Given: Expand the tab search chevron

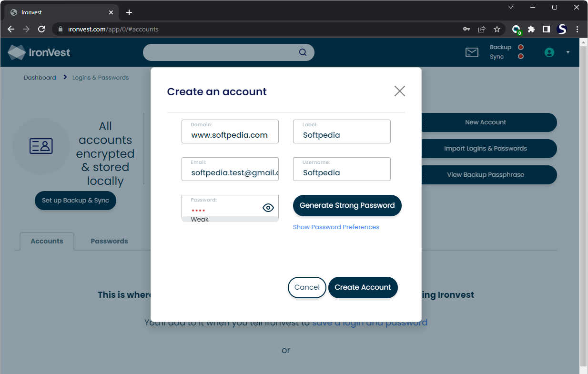Looking at the screenshot, I should [511, 7].
